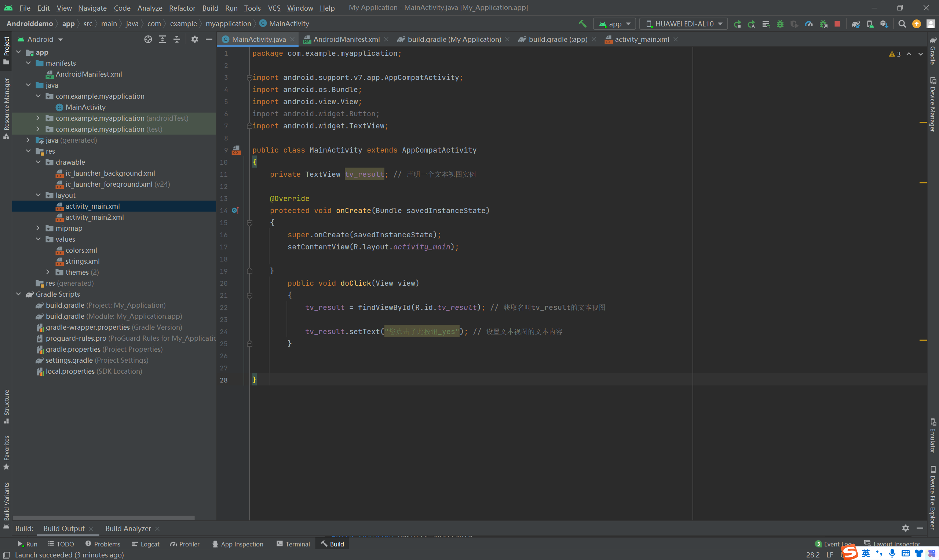Viewport: 939px width, 560px height.
Task: Click the Search Everywhere magnifier icon
Action: tap(902, 24)
